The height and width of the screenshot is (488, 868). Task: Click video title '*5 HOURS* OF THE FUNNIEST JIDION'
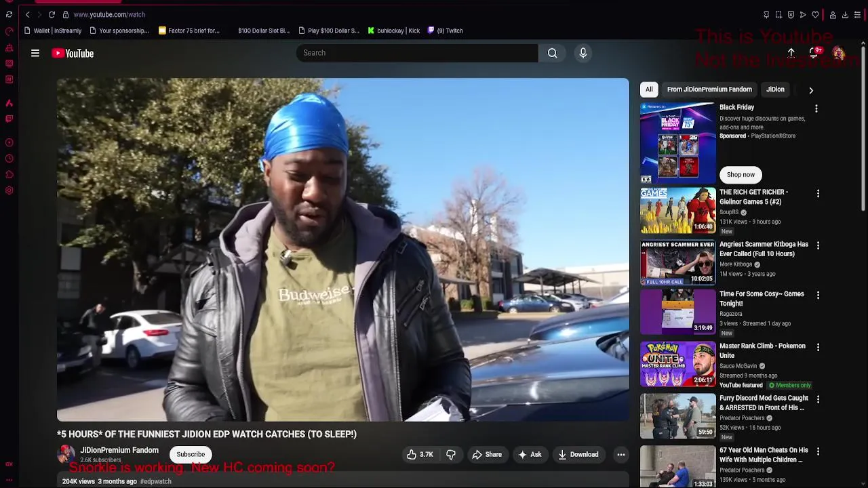(207, 434)
